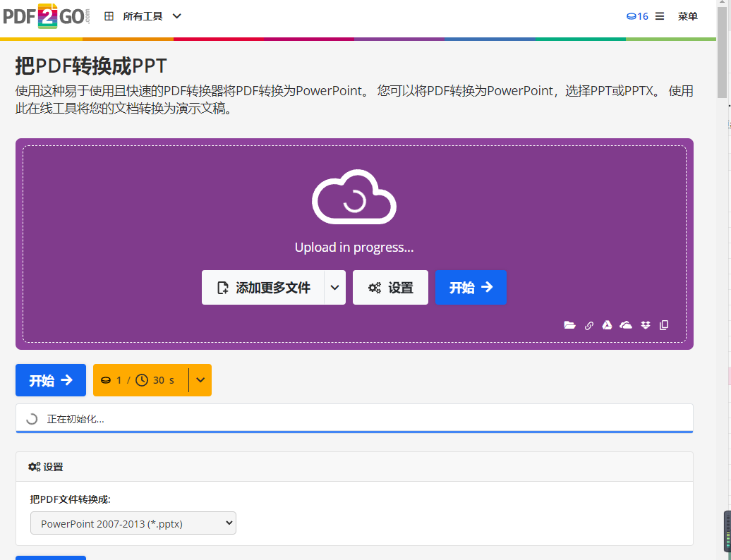Click the orange credit and 30 s cost button

coord(141,380)
